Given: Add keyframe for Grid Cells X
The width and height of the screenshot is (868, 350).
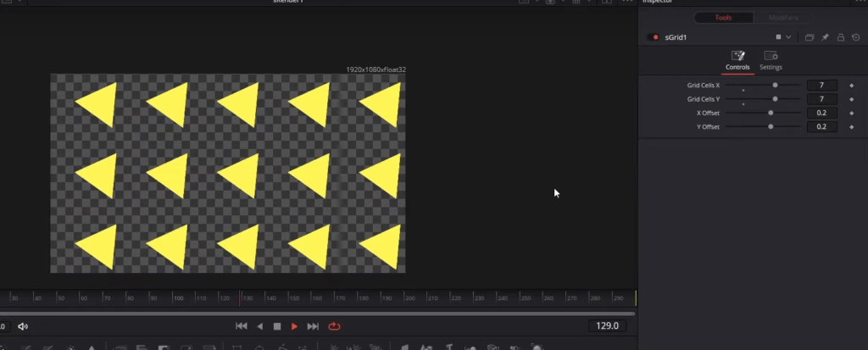Looking at the screenshot, I should [851, 86].
